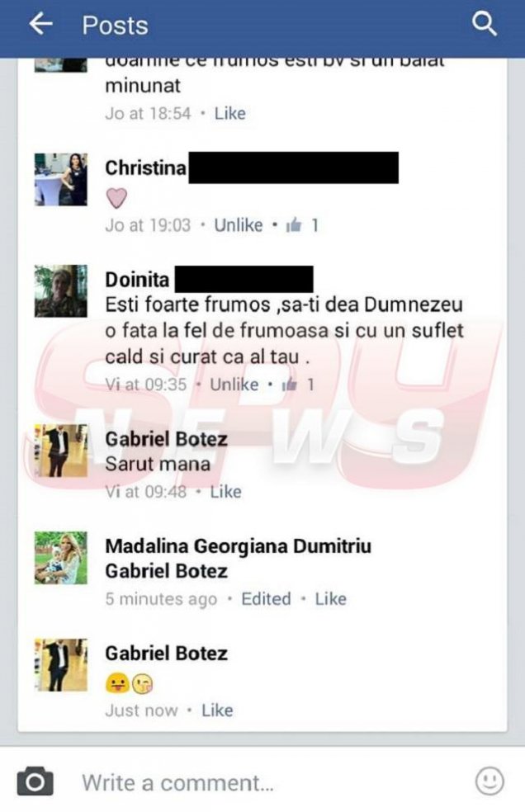
Task: Open Gabriel Botez name above 'Sarut mana'
Action: 167,439
